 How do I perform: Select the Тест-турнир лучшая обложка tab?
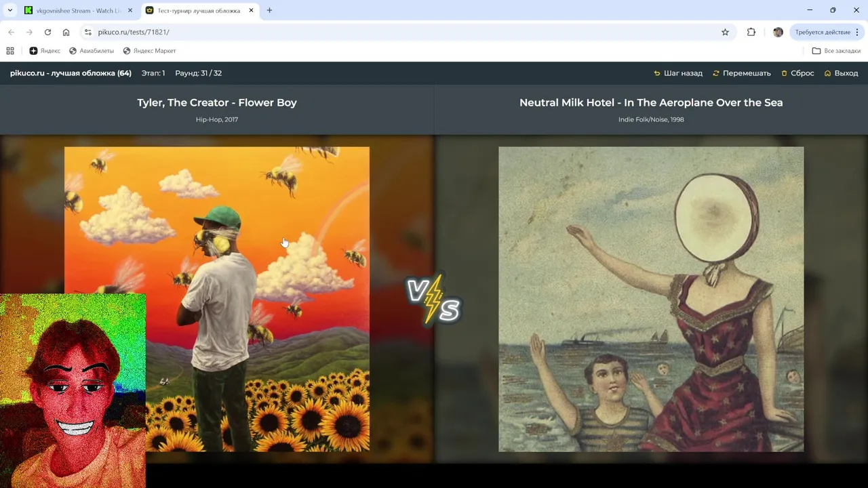coord(200,10)
